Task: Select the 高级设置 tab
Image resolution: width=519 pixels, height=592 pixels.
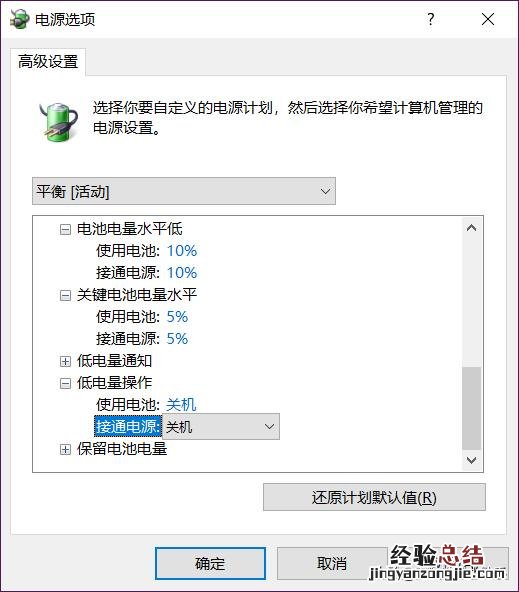Action: (x=48, y=62)
